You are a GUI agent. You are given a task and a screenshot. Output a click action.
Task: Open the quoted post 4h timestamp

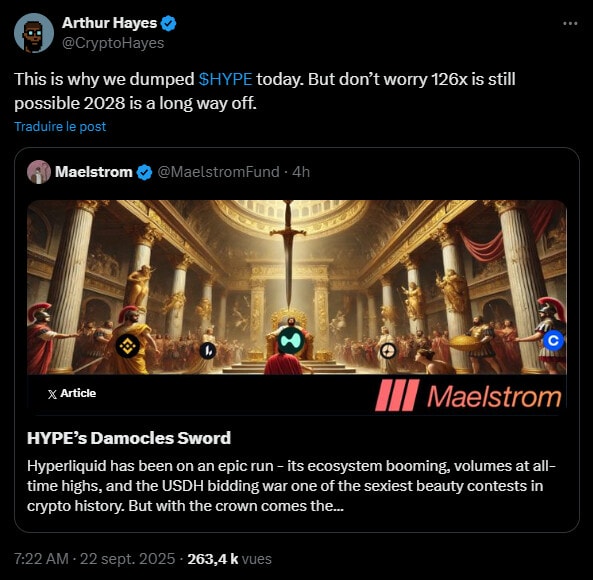pos(301,172)
